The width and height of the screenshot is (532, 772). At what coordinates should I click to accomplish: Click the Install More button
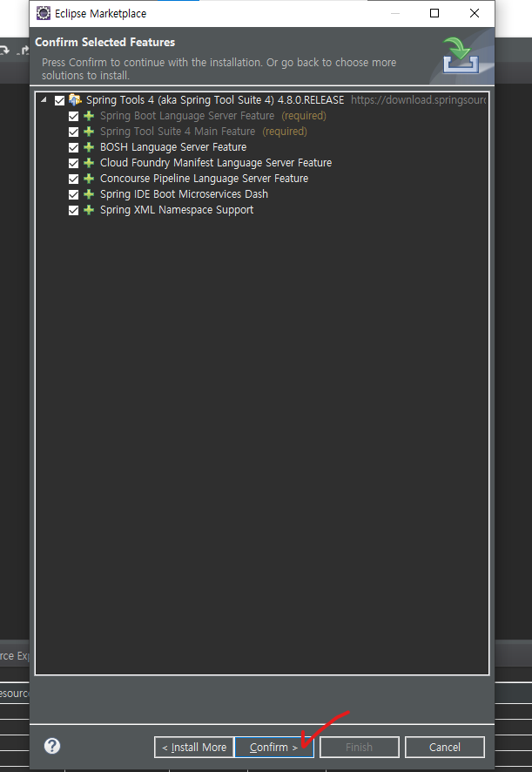(x=194, y=747)
